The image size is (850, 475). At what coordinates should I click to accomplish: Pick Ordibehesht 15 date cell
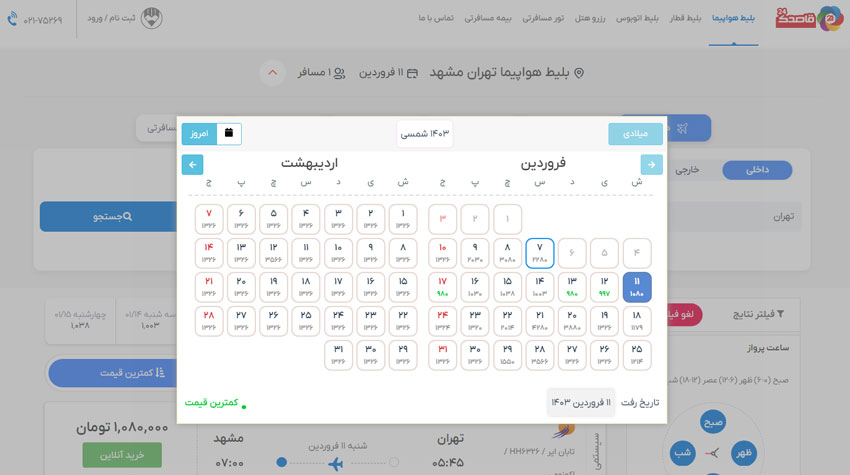coord(403,287)
